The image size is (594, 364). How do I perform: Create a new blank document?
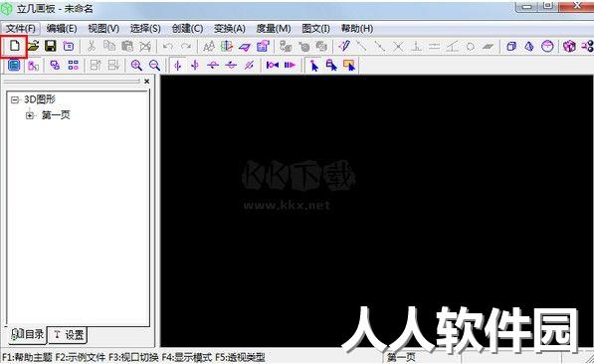coord(14,46)
